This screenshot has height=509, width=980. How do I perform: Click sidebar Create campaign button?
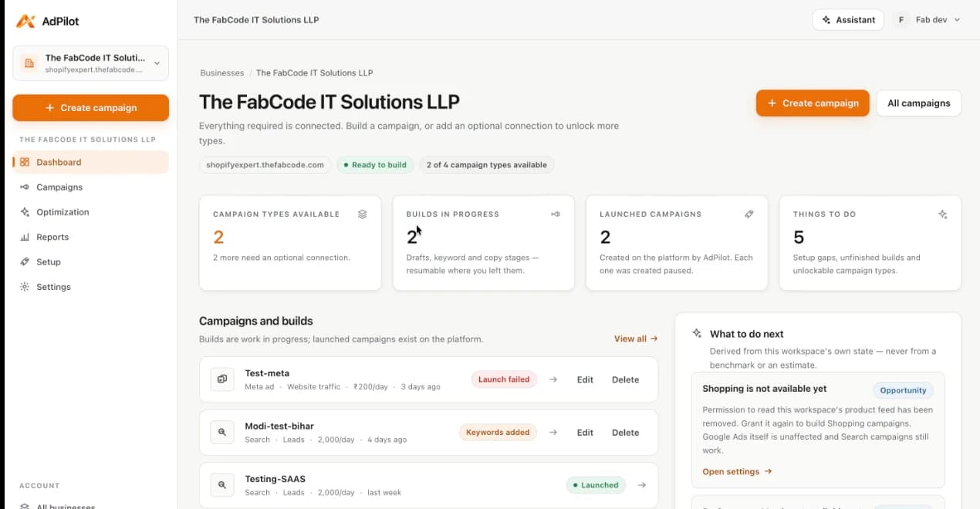(90, 108)
